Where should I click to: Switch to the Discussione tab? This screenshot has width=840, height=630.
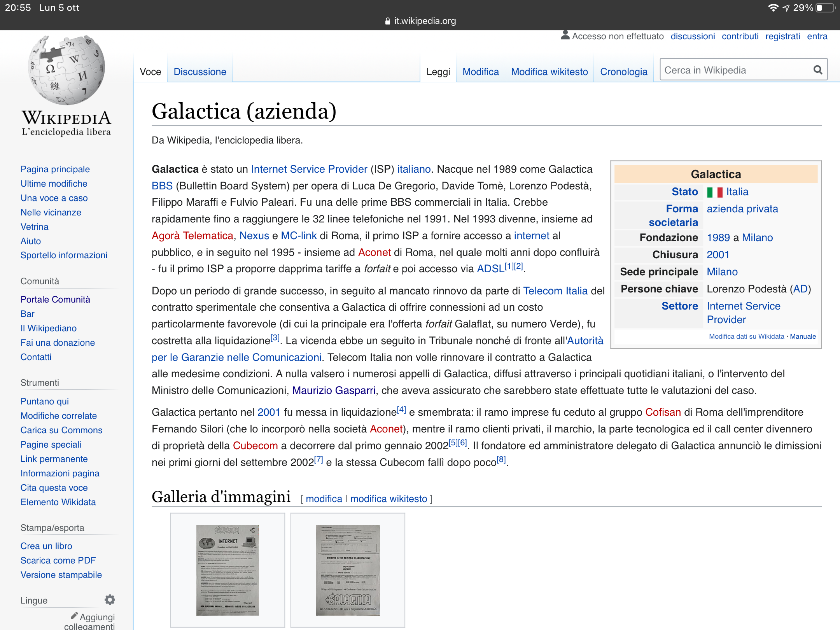click(199, 72)
